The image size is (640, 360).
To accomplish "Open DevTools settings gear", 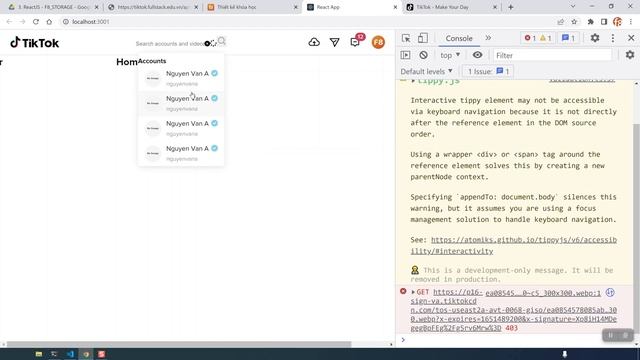I will point(595,38).
